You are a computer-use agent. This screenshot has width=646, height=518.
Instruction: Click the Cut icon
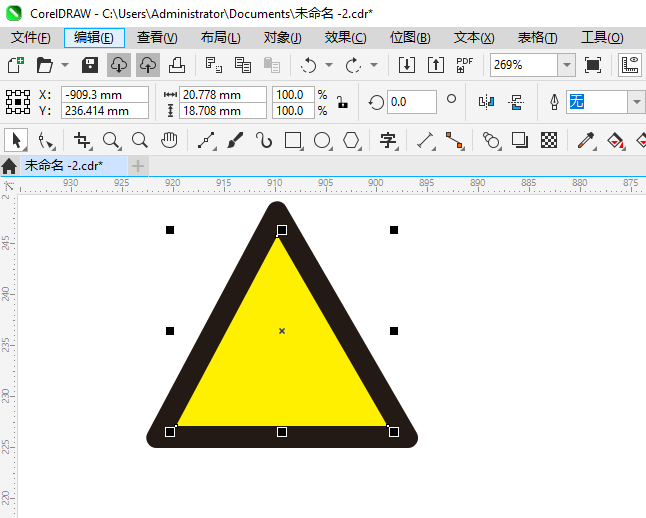point(214,65)
